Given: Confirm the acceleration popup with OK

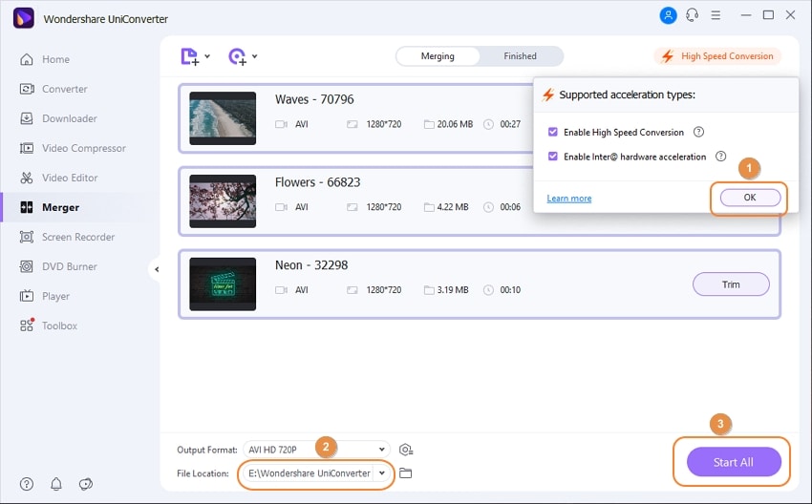Looking at the screenshot, I should click(x=750, y=198).
